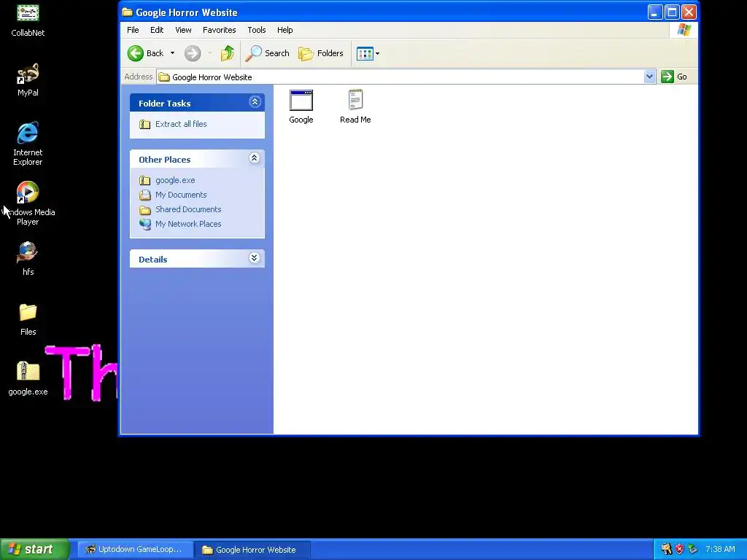Image resolution: width=747 pixels, height=560 pixels.
Task: Open the Search pane
Action: tap(267, 53)
